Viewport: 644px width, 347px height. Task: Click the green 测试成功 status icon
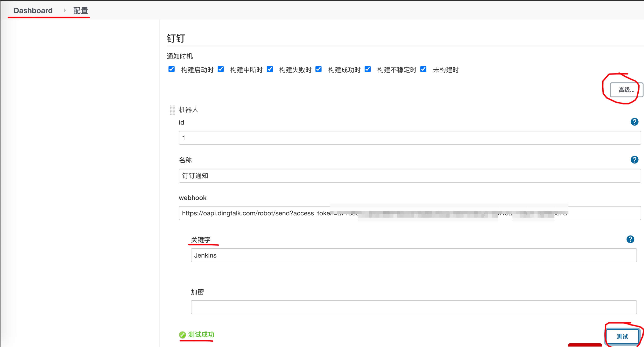182,335
